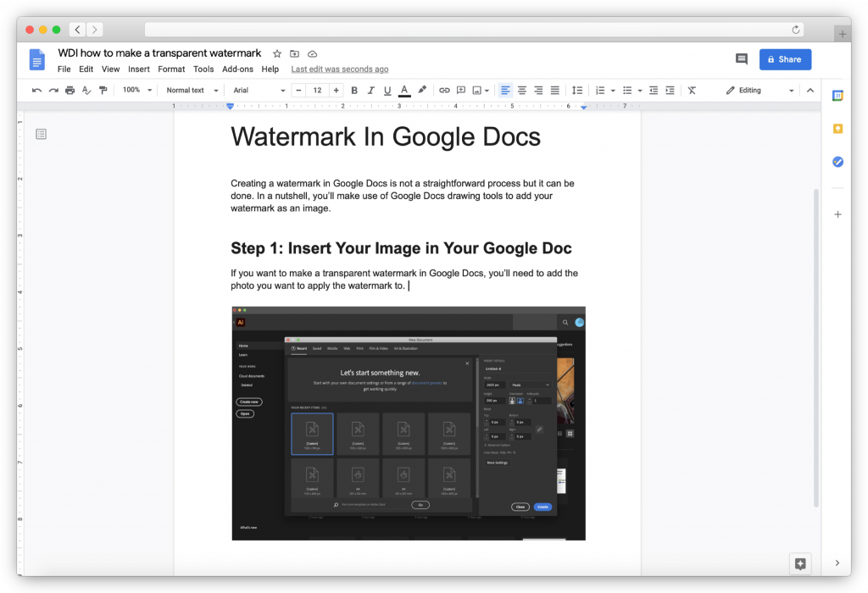Open Google Keep from the right sidebar

coord(837,129)
